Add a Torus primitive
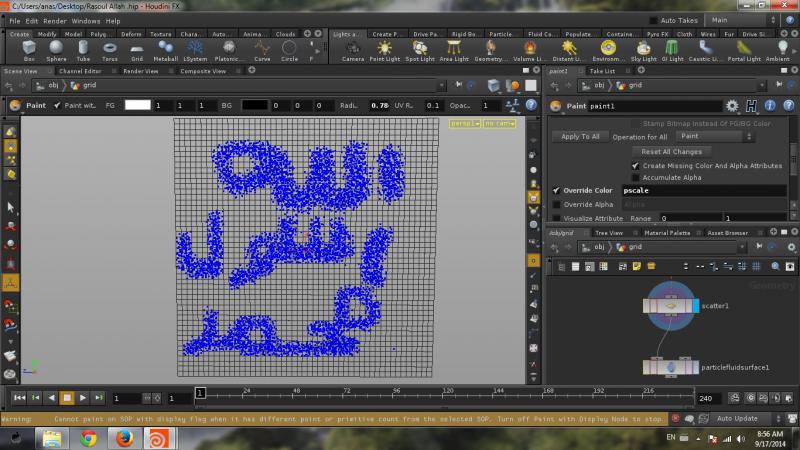The width and height of the screenshot is (800, 450). (110, 51)
